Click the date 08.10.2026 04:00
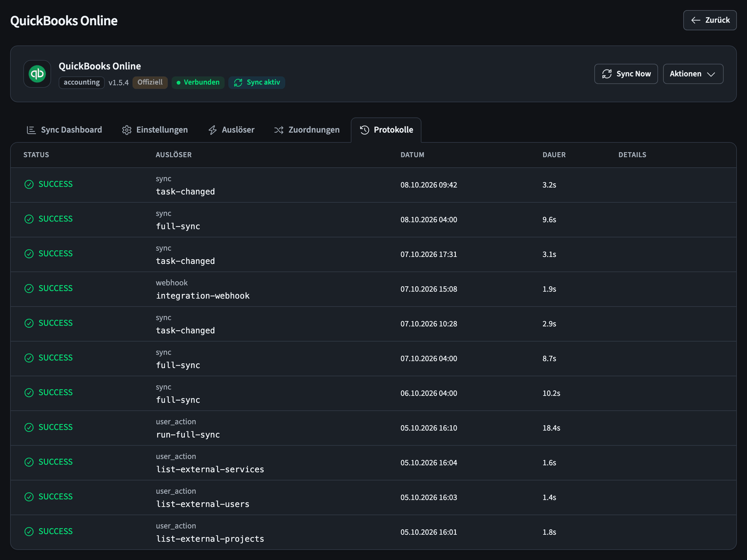Viewport: 747px width, 560px height. coord(429,220)
